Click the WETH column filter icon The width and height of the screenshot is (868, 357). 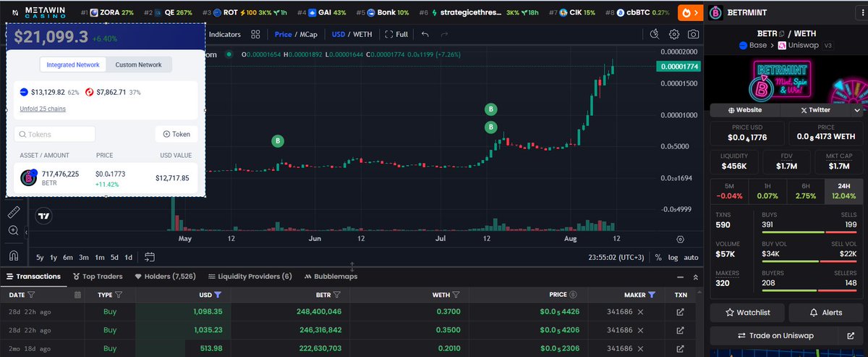coord(456,295)
